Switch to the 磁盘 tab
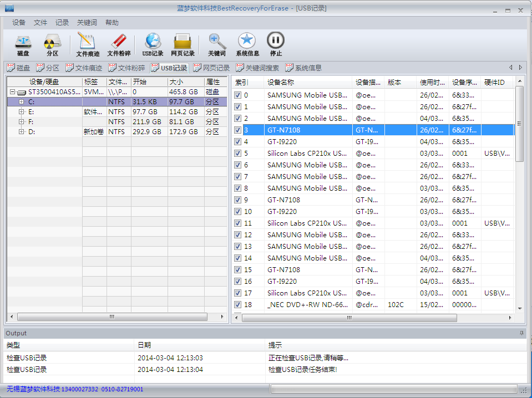Image resolution: width=532 pixels, height=398 pixels. click(18, 68)
